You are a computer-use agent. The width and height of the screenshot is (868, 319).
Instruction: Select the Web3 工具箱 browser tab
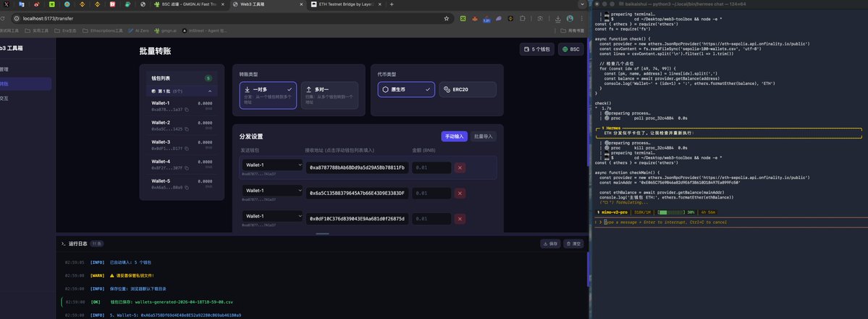tap(267, 4)
